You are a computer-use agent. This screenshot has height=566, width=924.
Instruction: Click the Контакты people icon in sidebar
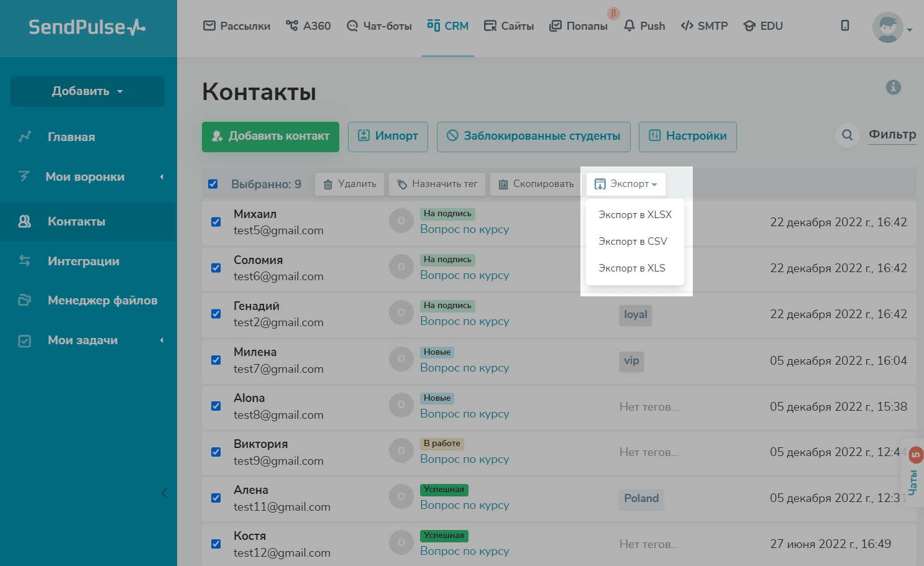click(x=25, y=221)
